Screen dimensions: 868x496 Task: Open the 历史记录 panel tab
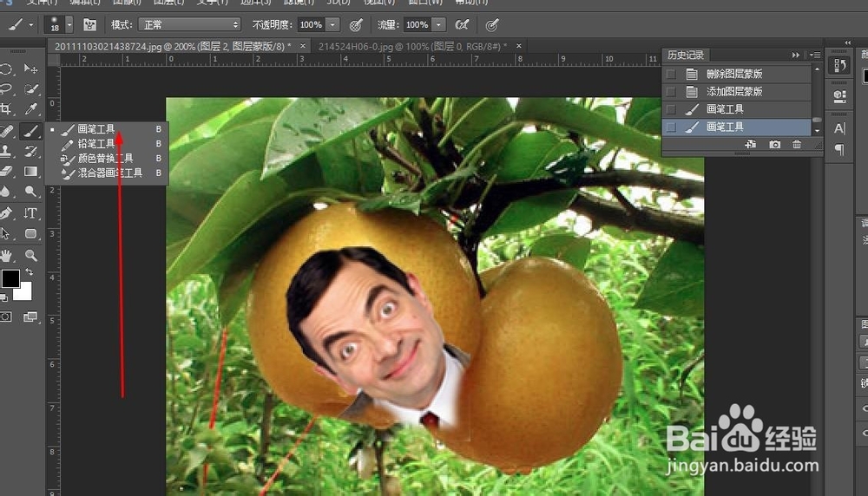click(x=686, y=55)
